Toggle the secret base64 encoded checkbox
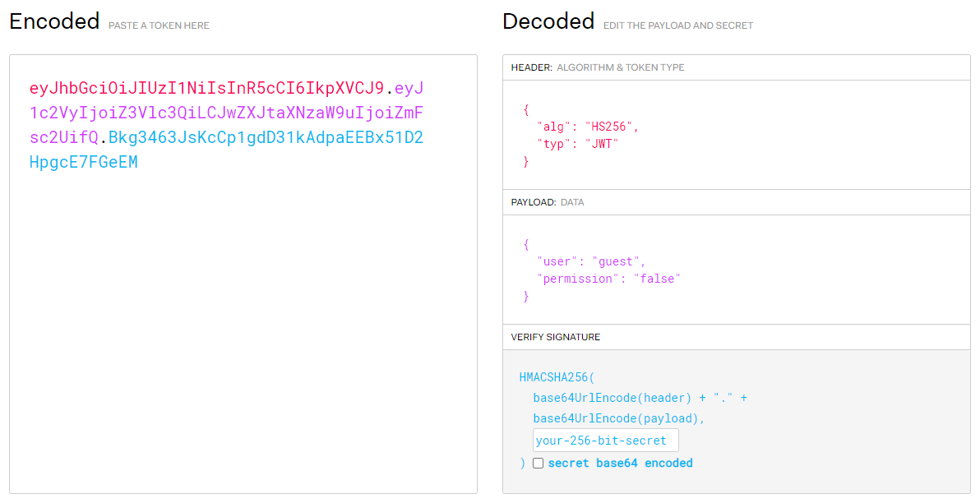980x503 pixels. coord(539,463)
